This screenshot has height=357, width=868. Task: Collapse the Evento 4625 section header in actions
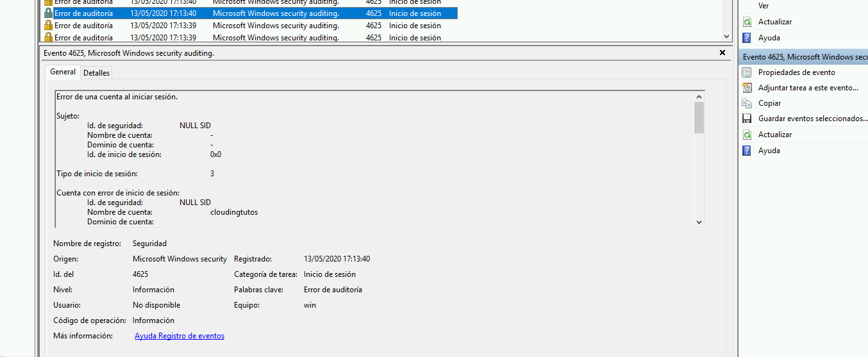802,57
